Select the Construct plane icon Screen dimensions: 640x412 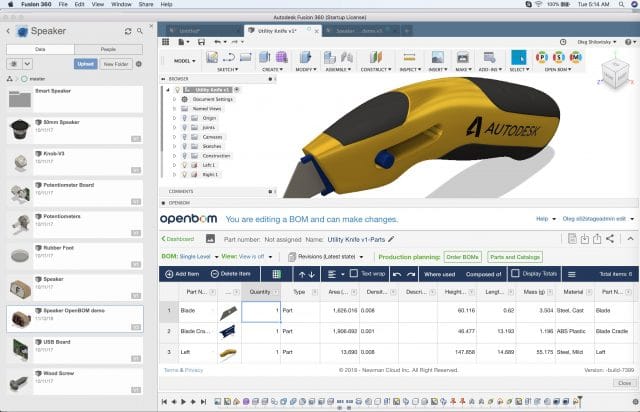pyautogui.click(x=376, y=58)
